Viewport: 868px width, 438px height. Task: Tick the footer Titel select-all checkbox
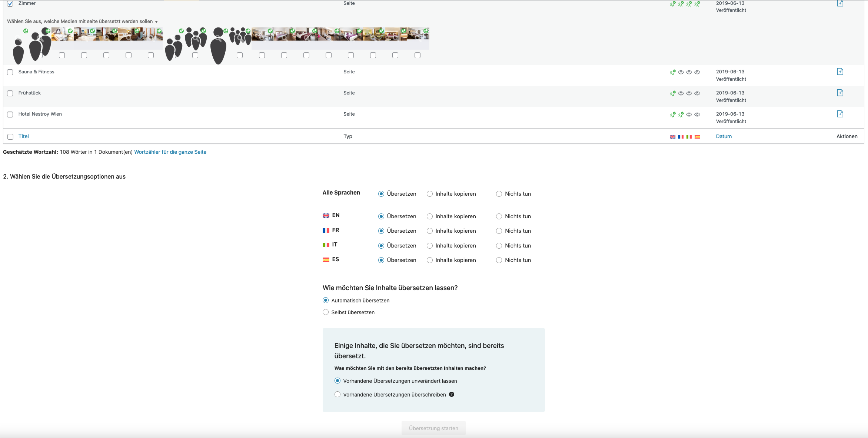point(10,137)
